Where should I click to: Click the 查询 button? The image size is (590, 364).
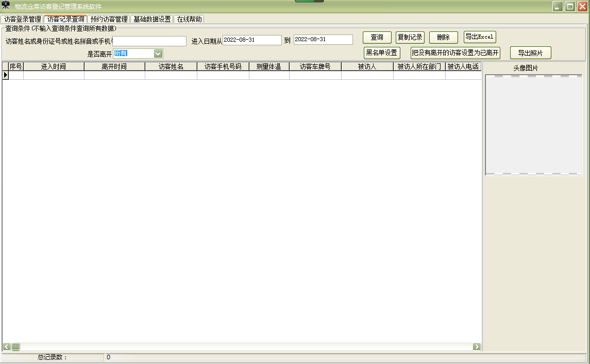(377, 37)
